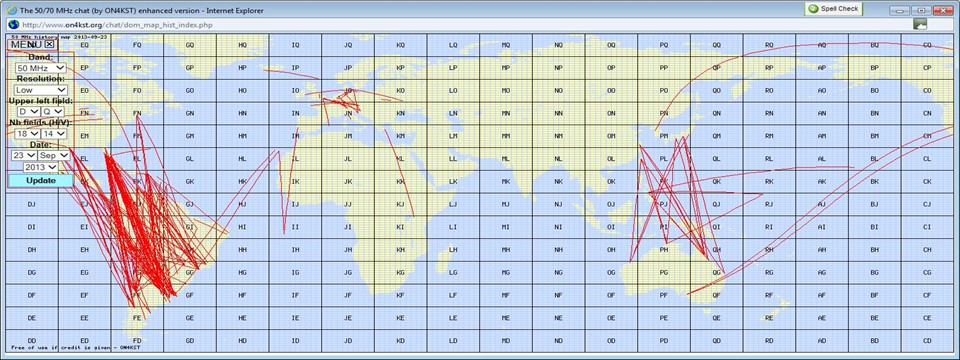
Task: Open the 2013 year dropdown
Action: (x=40, y=167)
